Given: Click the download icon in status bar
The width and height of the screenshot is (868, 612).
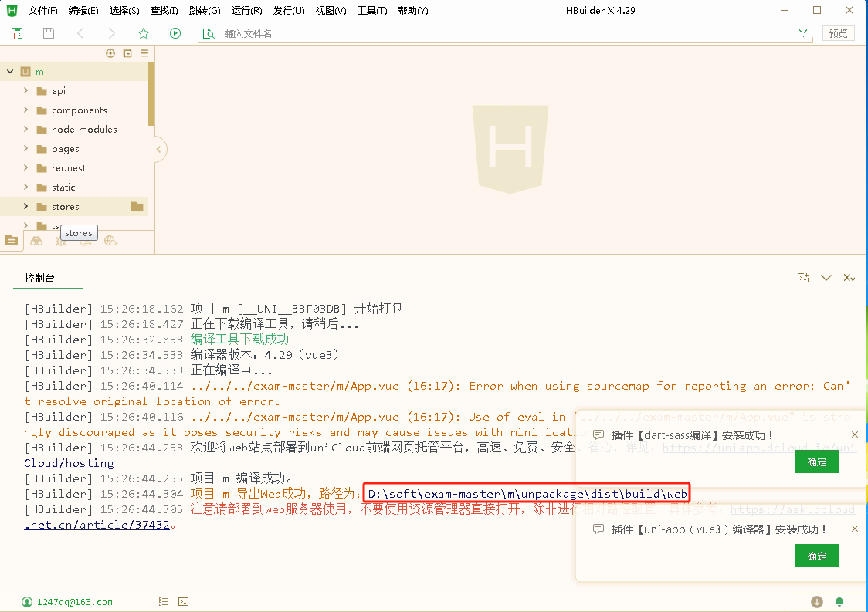Looking at the screenshot, I should pyautogui.click(x=816, y=601).
